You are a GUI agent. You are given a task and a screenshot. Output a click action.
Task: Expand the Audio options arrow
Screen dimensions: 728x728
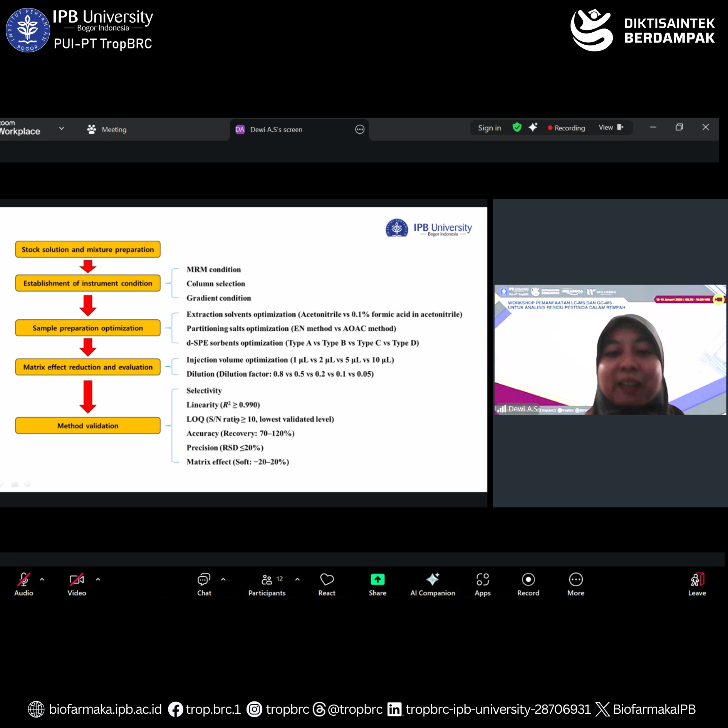click(x=42, y=579)
